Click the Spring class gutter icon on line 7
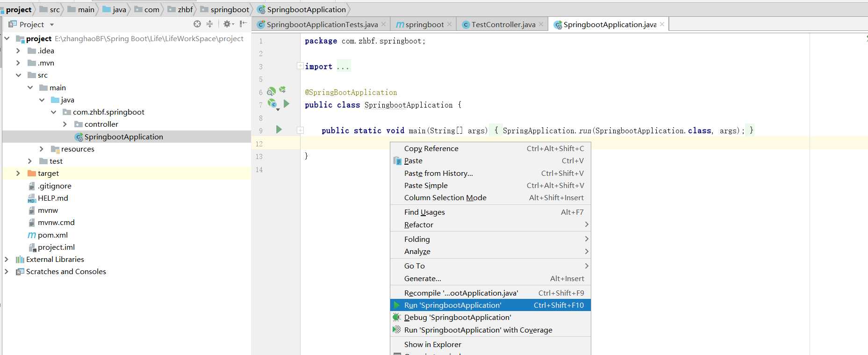This screenshot has height=355, width=868. (272, 103)
